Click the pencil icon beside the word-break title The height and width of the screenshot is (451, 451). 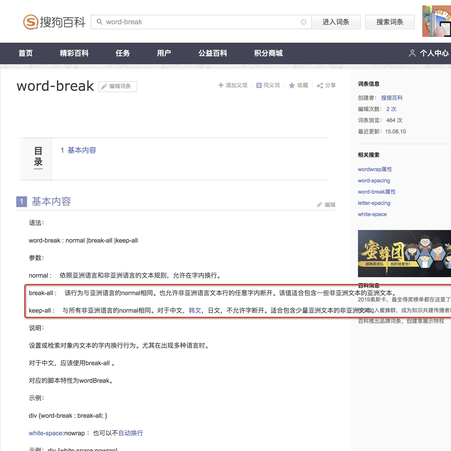tap(104, 87)
